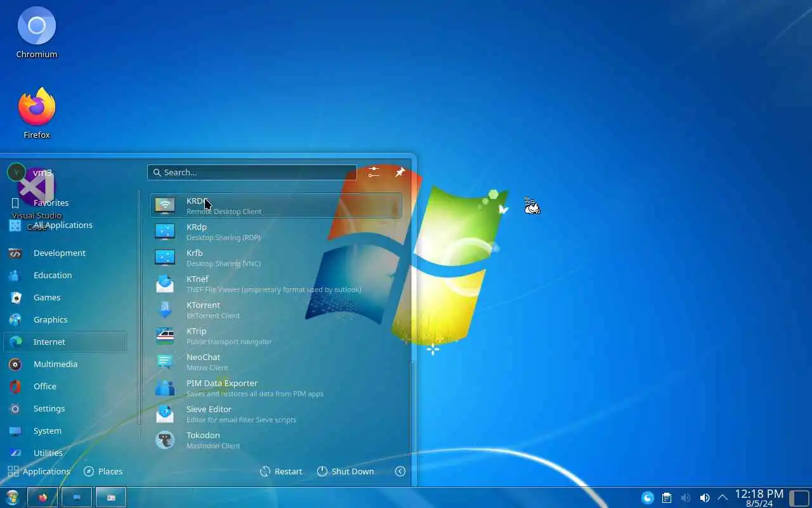Select the Internet category

(x=65, y=342)
